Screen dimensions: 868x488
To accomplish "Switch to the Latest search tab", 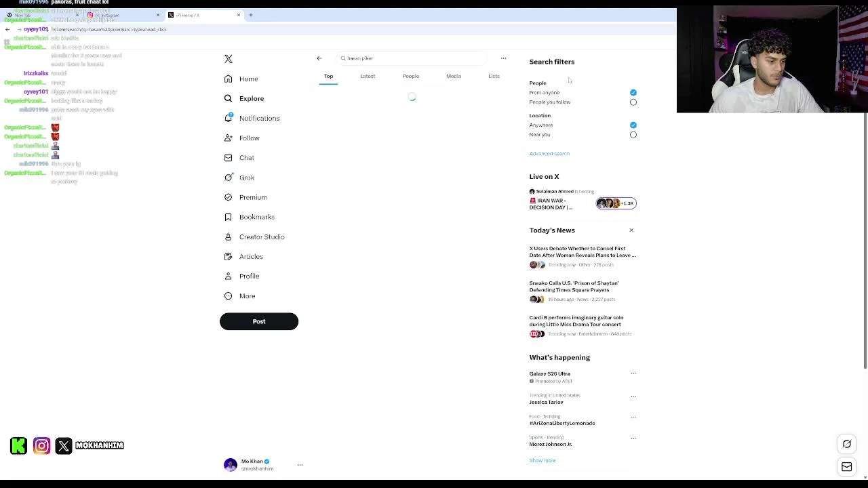I will coord(368,76).
